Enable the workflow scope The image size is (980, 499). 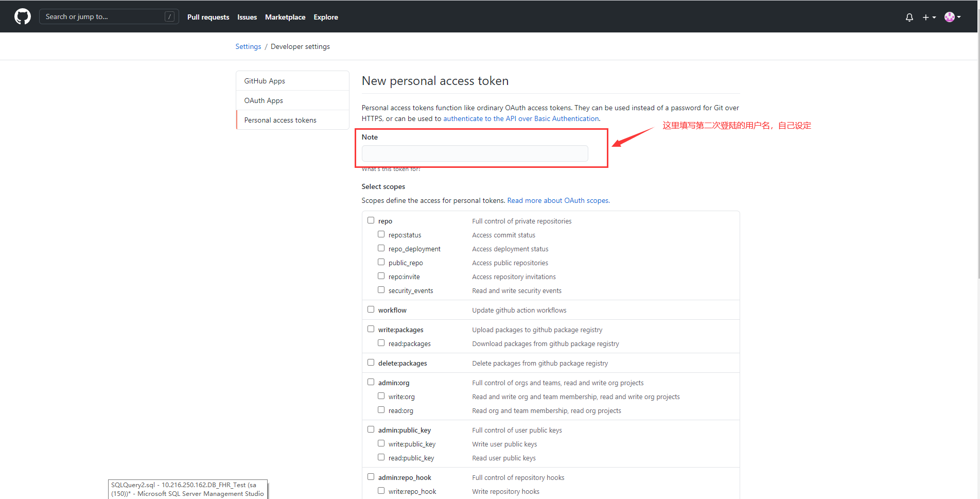(371, 309)
